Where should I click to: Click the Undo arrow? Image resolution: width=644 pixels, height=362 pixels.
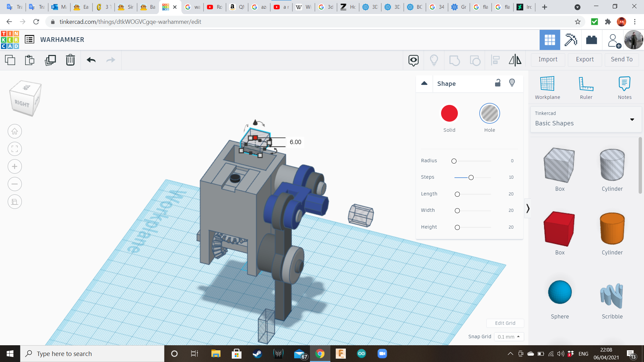click(x=91, y=60)
